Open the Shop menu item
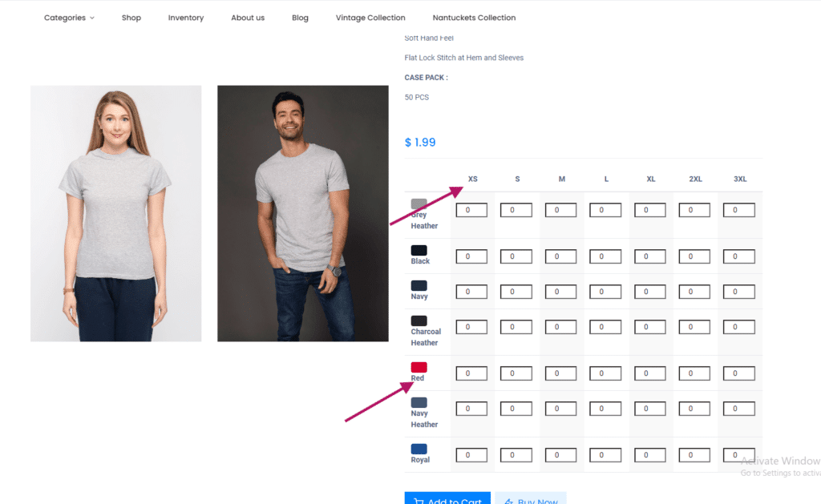The width and height of the screenshot is (821, 504). 131,18
